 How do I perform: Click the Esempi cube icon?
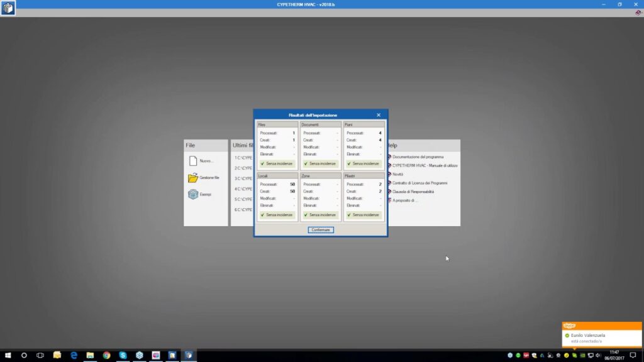193,194
